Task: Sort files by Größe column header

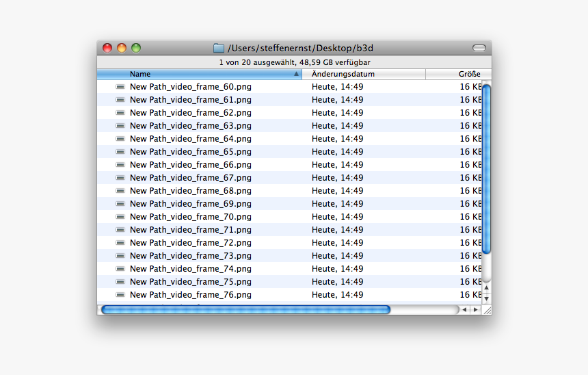Action: [459, 74]
